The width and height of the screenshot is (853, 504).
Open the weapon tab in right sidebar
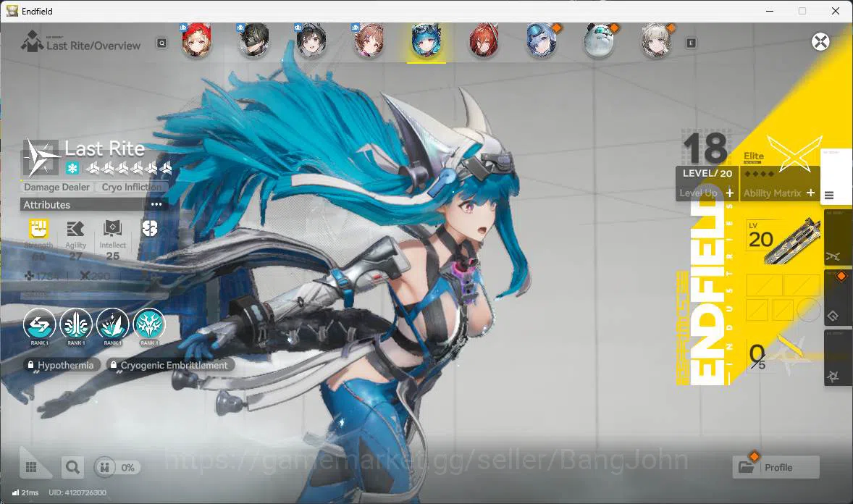point(837,238)
